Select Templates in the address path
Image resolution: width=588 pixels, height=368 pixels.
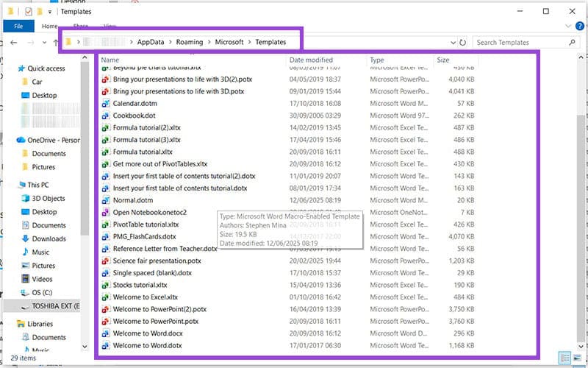[270, 42]
